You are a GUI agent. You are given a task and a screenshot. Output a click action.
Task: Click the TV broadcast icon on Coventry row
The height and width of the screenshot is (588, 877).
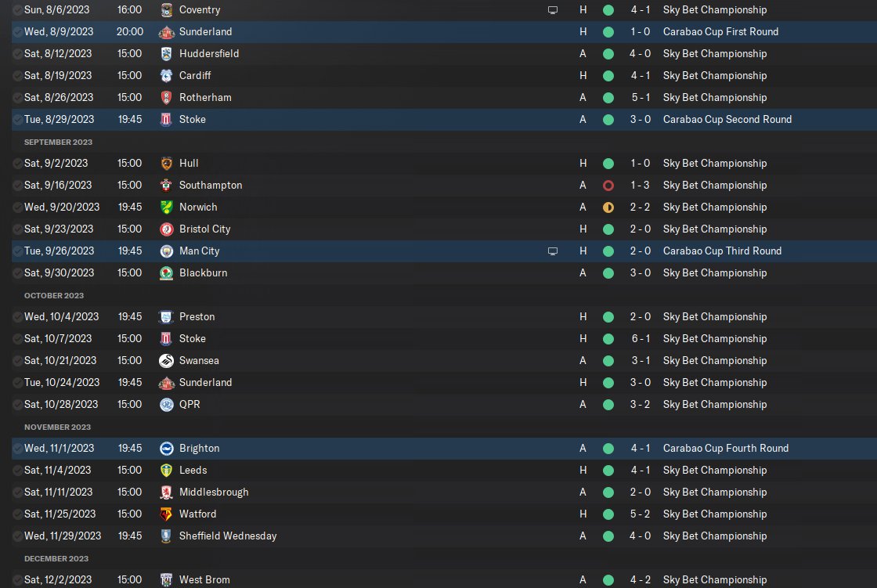553,10
